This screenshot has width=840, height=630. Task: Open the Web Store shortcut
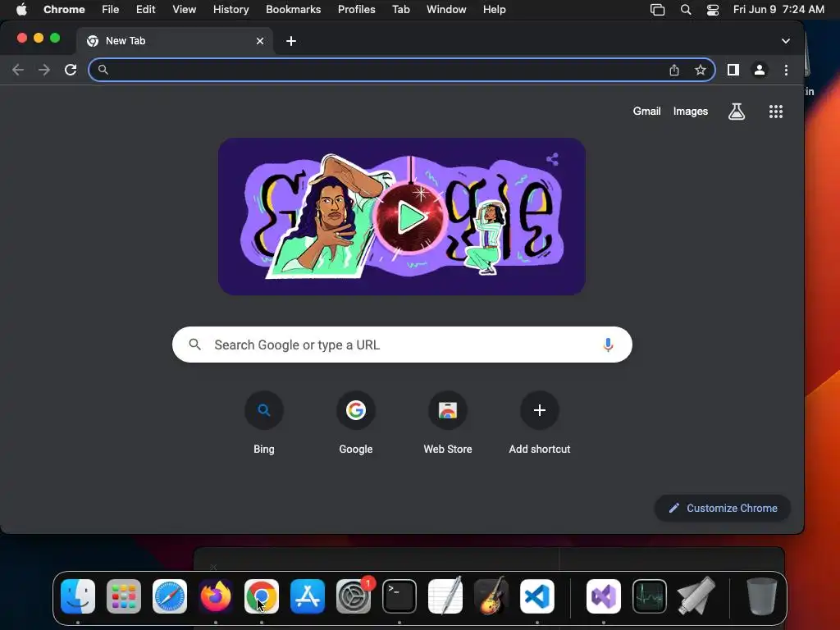[448, 423]
